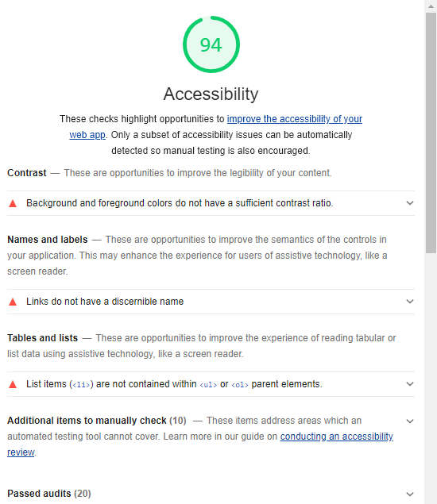
Task: Click red warning triangle next to Links audit
Action: 13,302
